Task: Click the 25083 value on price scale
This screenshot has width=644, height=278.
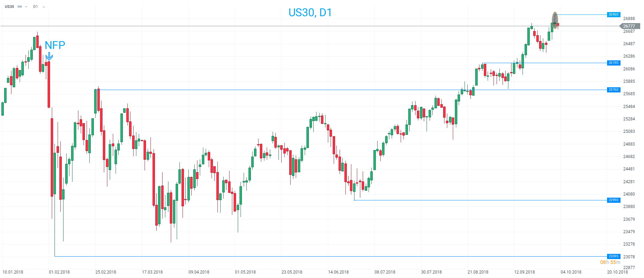Action: click(x=629, y=131)
